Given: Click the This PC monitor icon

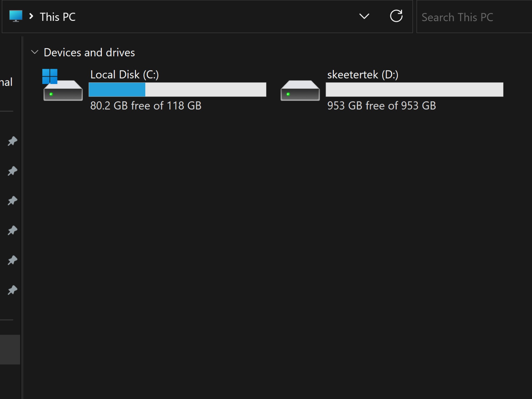Looking at the screenshot, I should coord(16,16).
